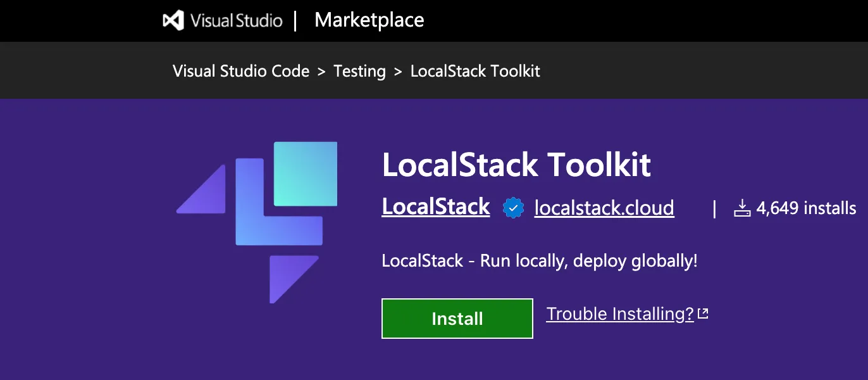Click the Trouble Installing link

pos(620,313)
